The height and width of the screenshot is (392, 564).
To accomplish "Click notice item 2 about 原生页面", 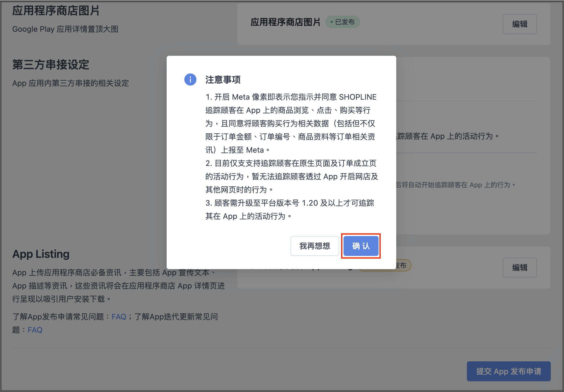I will [291, 176].
